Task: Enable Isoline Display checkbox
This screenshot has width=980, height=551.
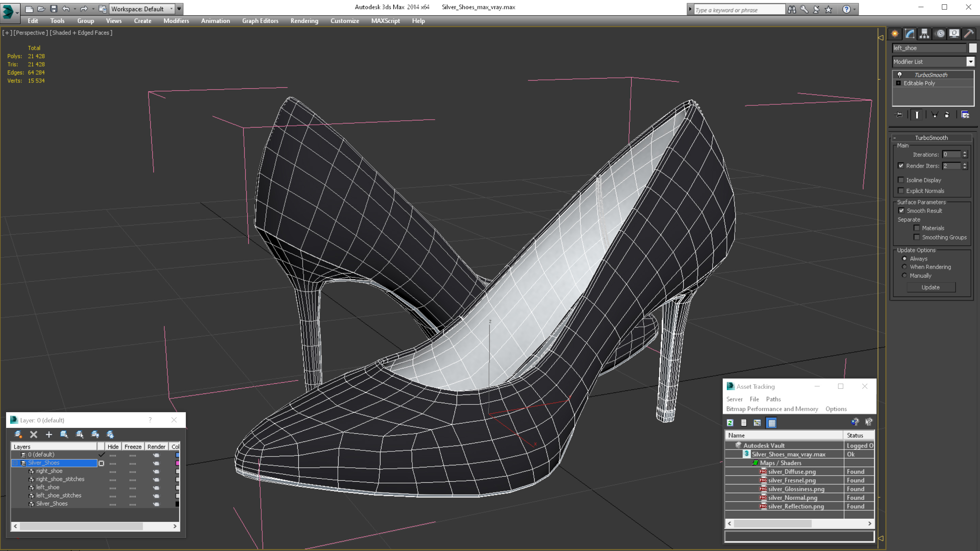Action: (x=901, y=180)
